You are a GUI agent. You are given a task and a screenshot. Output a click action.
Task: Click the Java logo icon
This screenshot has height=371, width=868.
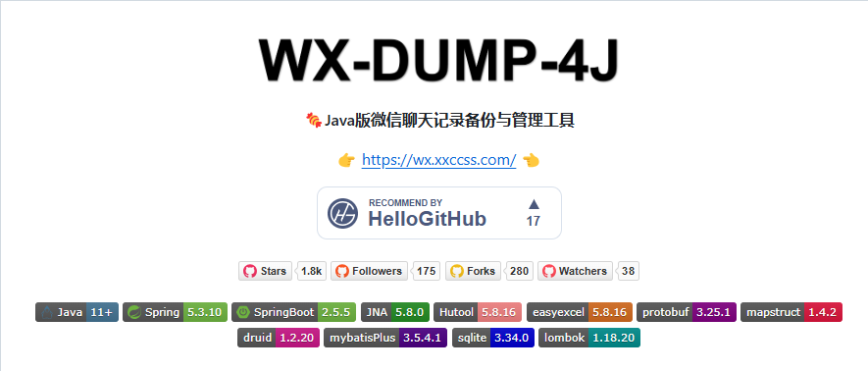(46, 312)
